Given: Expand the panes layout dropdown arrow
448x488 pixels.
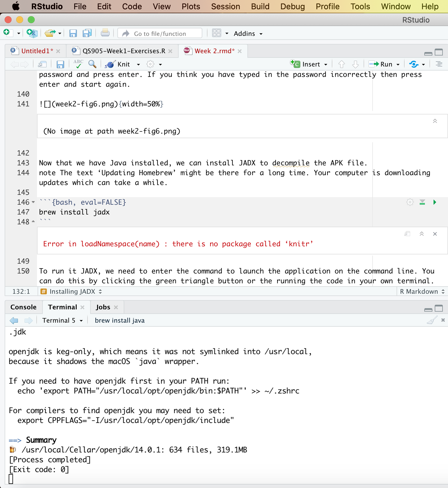Looking at the screenshot, I should coord(227,34).
